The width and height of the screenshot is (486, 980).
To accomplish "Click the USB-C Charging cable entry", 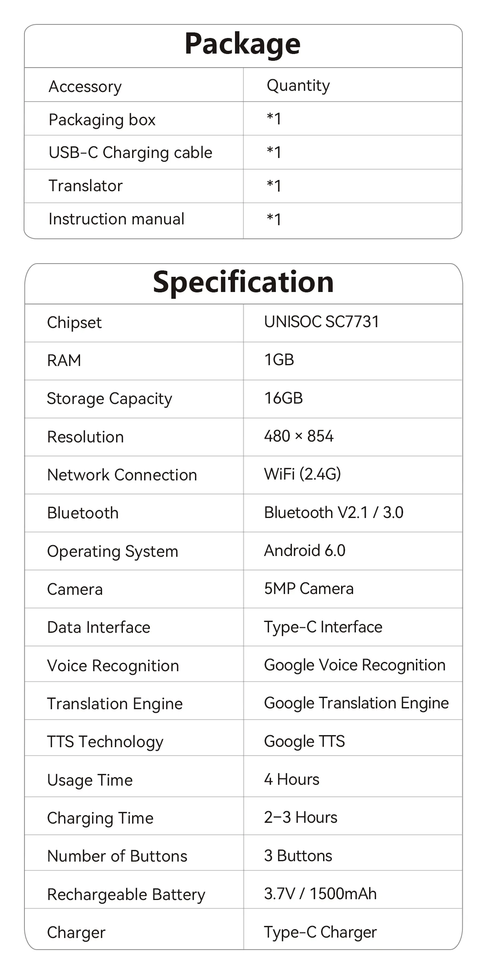I will [130, 153].
